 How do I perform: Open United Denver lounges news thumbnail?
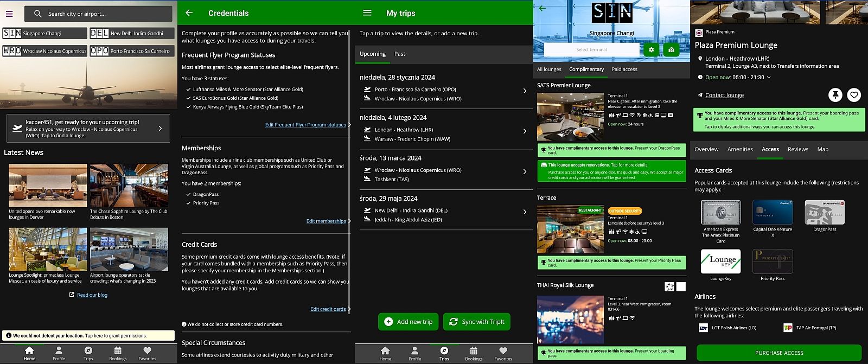click(x=48, y=186)
